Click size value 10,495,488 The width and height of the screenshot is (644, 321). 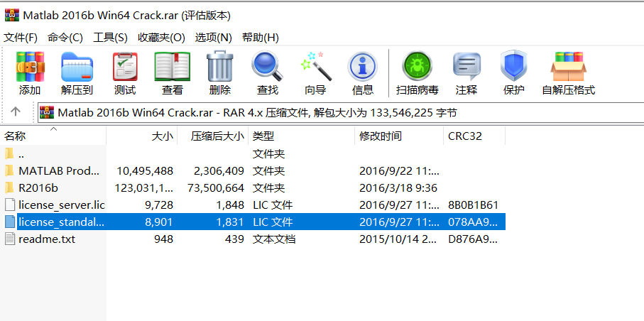(145, 171)
